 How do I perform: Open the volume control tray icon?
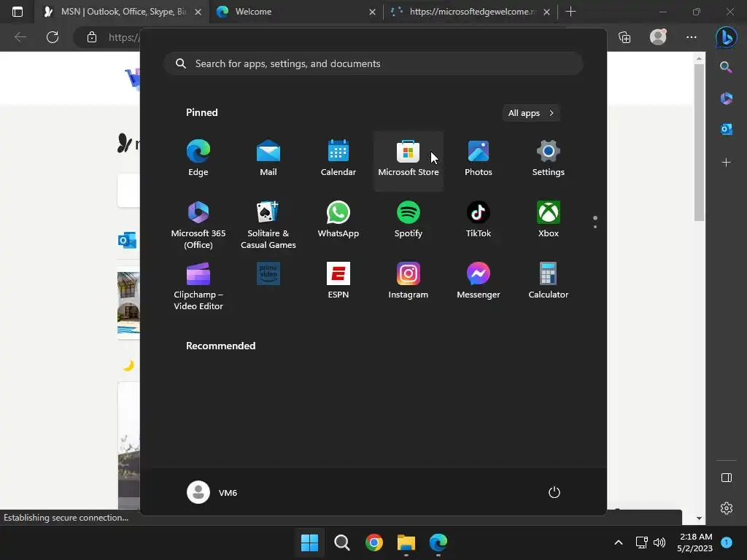pos(659,542)
